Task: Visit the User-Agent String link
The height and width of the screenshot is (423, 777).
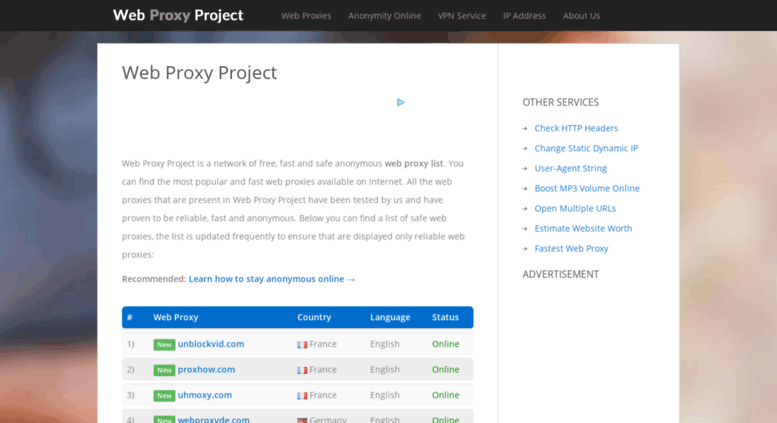Action: [x=570, y=168]
